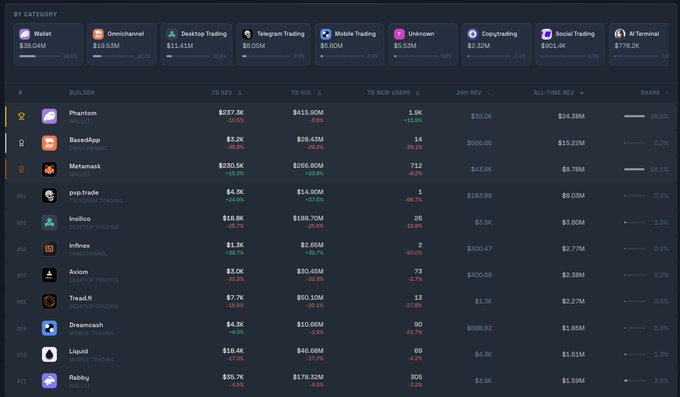Click the Tread.fi builder icon
Image resolution: width=680 pixels, height=397 pixels.
coord(49,301)
